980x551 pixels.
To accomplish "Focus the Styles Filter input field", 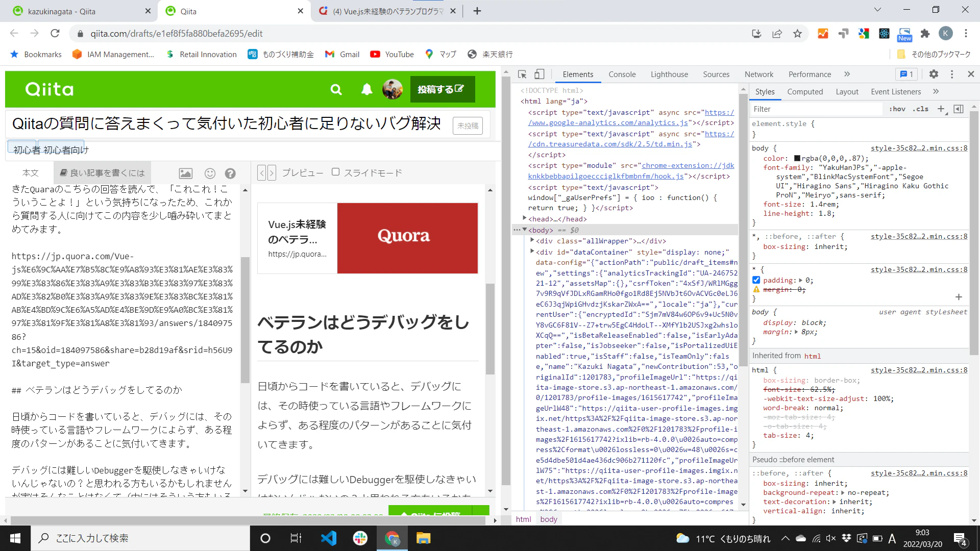I will (x=817, y=109).
